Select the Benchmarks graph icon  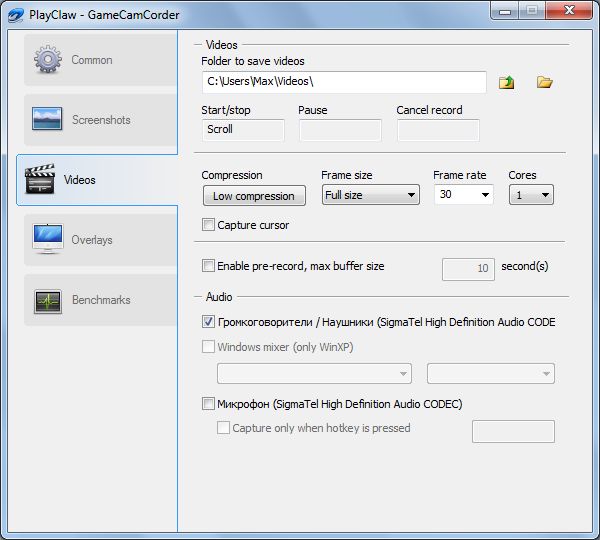click(x=47, y=301)
